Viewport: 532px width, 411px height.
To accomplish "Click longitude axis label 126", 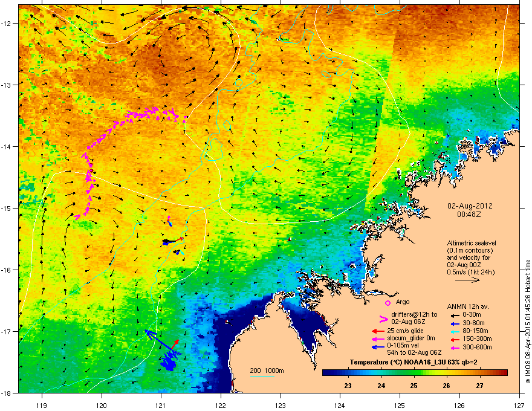I will (x=459, y=405).
